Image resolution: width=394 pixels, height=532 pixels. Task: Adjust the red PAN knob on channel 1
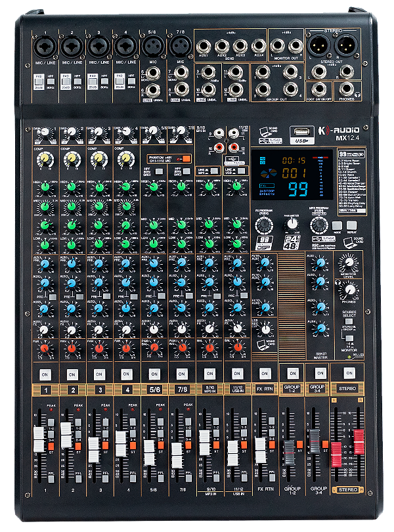(x=45, y=349)
